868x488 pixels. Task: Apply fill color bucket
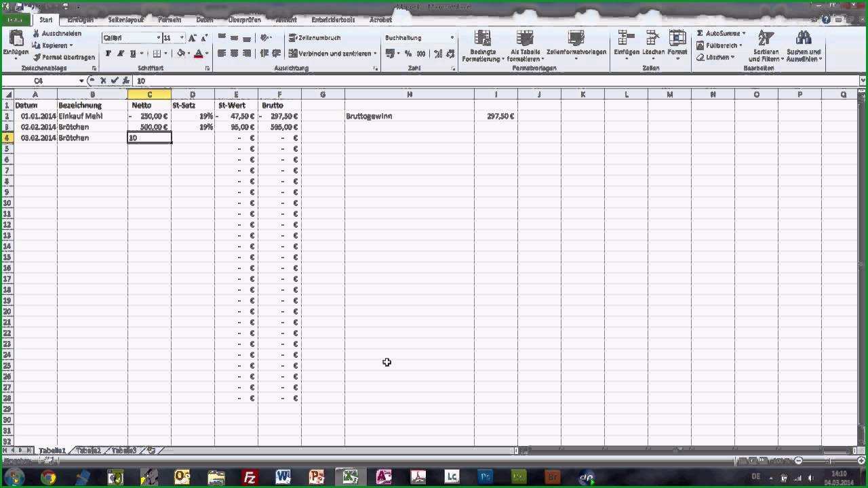tap(180, 54)
